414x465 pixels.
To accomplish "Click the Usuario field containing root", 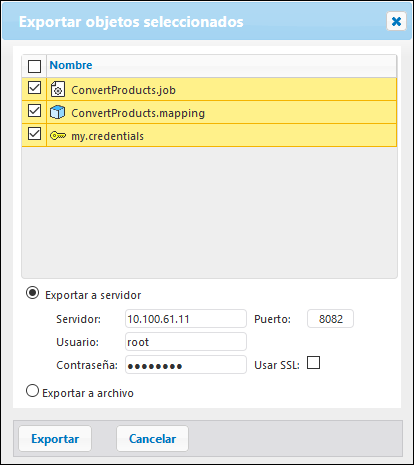I will pyautogui.click(x=186, y=342).
